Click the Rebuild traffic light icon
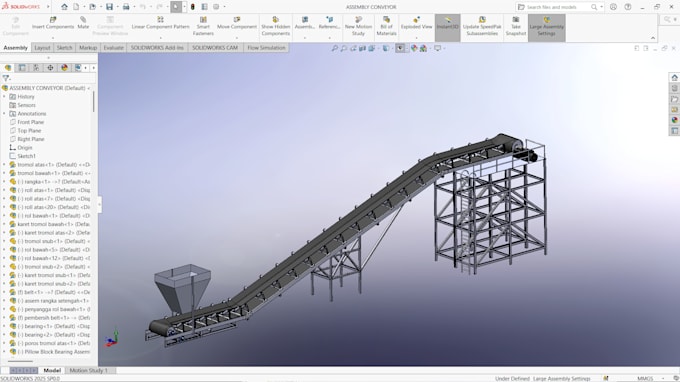 point(193,7)
